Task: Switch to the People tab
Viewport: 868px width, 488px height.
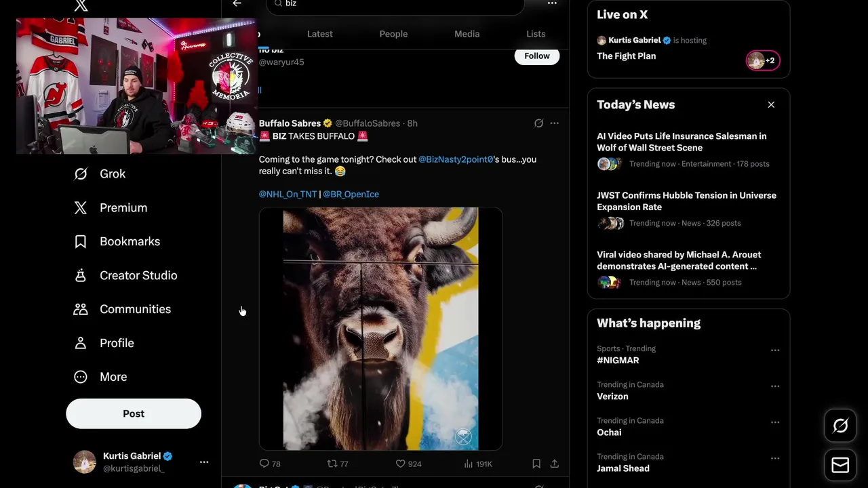Action: pos(393,34)
